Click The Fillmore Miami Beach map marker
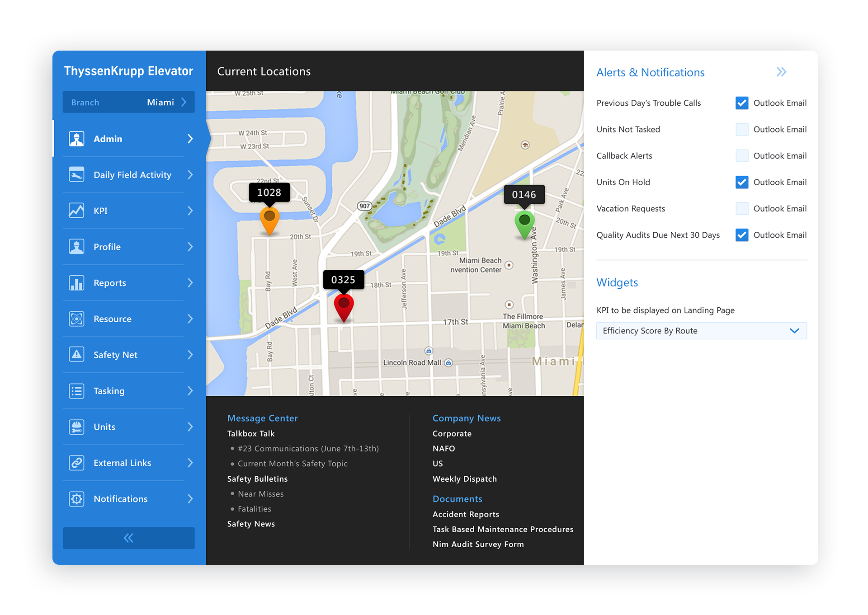The image size is (868, 615). [509, 305]
